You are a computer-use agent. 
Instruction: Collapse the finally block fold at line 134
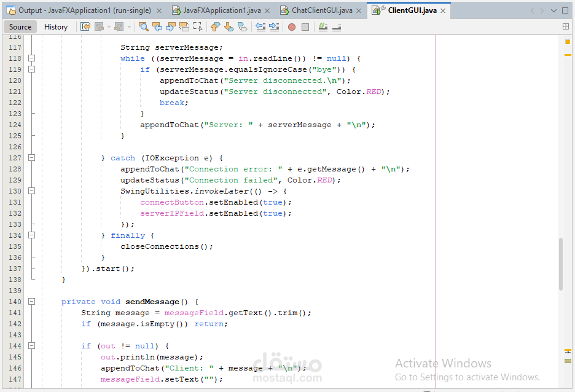click(x=32, y=235)
